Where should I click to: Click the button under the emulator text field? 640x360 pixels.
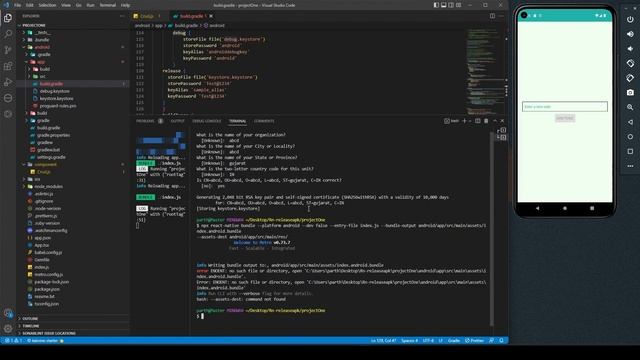(x=565, y=118)
